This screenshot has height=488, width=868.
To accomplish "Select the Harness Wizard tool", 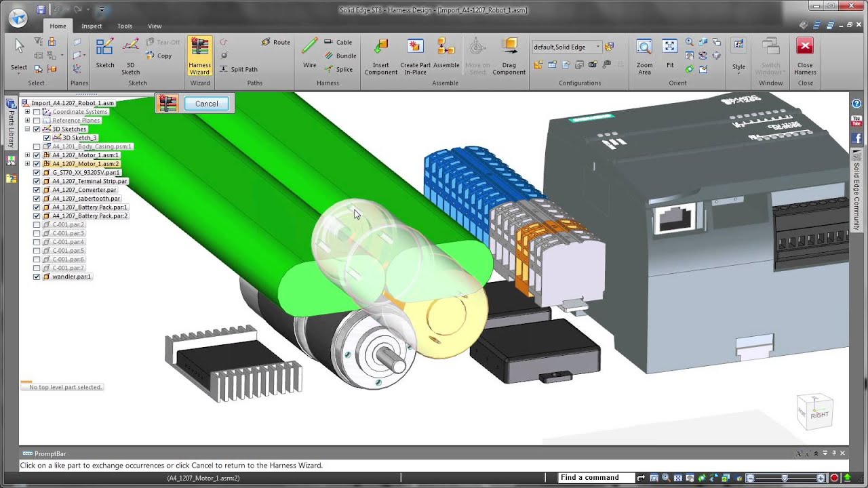I will tap(199, 56).
